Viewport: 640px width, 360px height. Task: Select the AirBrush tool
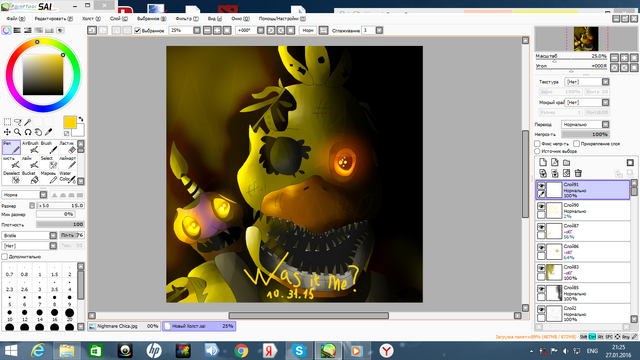point(30,147)
